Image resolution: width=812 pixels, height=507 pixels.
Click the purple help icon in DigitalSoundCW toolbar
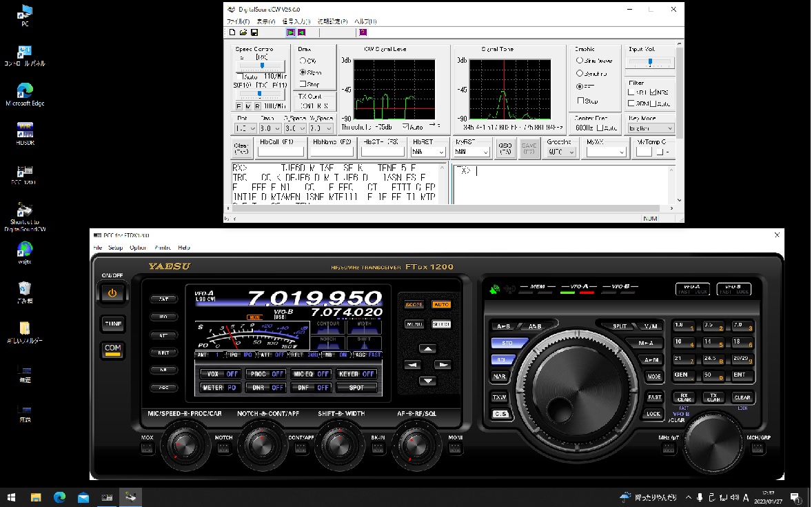363,32
